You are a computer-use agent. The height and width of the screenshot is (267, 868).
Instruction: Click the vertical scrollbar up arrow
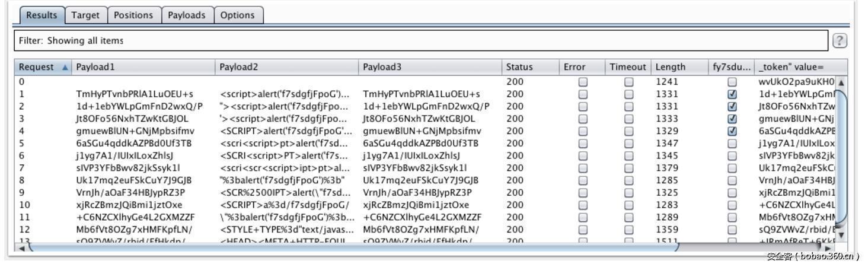tap(840, 82)
